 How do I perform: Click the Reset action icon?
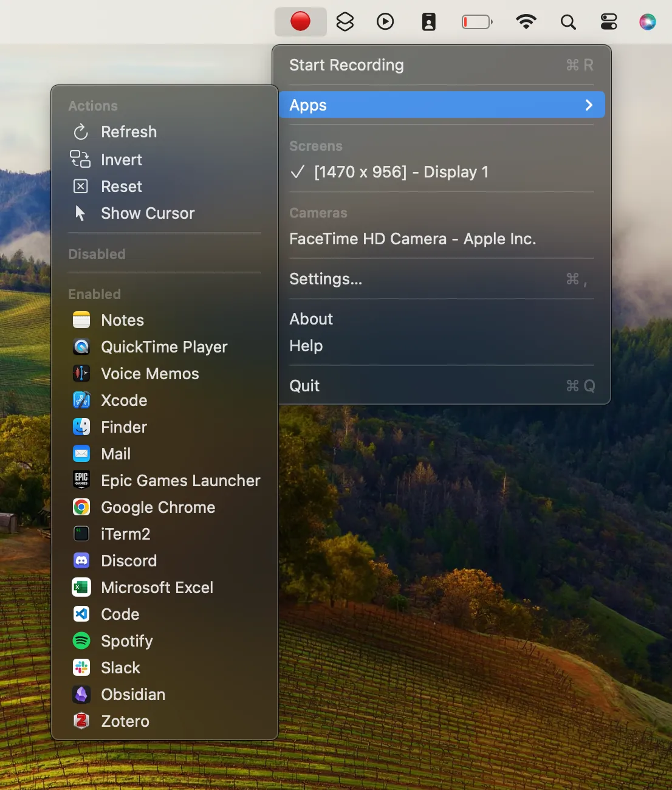(x=80, y=186)
